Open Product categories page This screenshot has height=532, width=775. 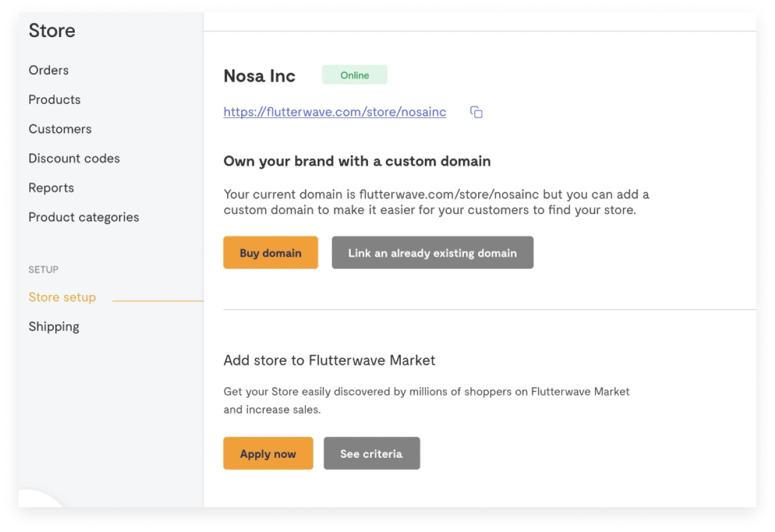[x=83, y=217]
